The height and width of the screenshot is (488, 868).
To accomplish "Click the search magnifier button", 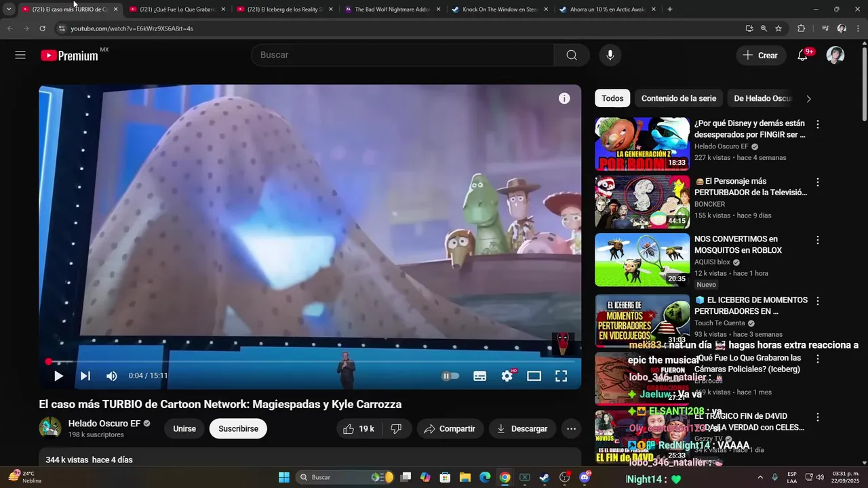I will click(x=572, y=55).
